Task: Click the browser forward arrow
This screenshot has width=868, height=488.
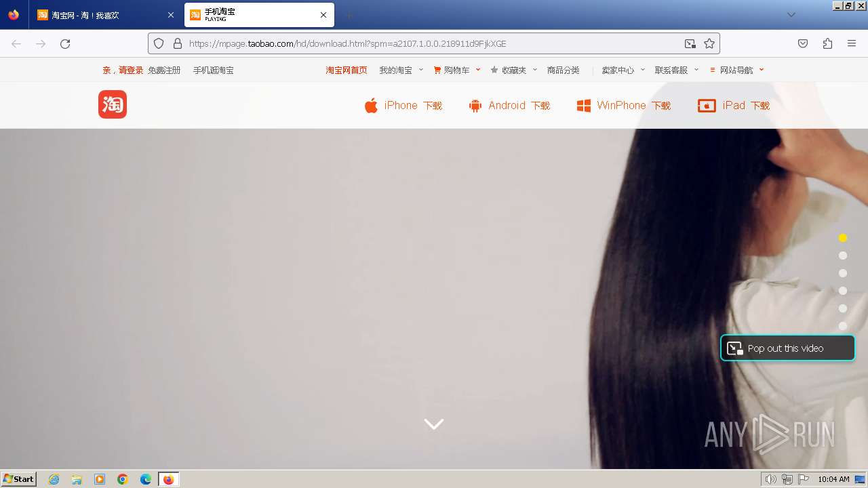Action: click(x=41, y=43)
